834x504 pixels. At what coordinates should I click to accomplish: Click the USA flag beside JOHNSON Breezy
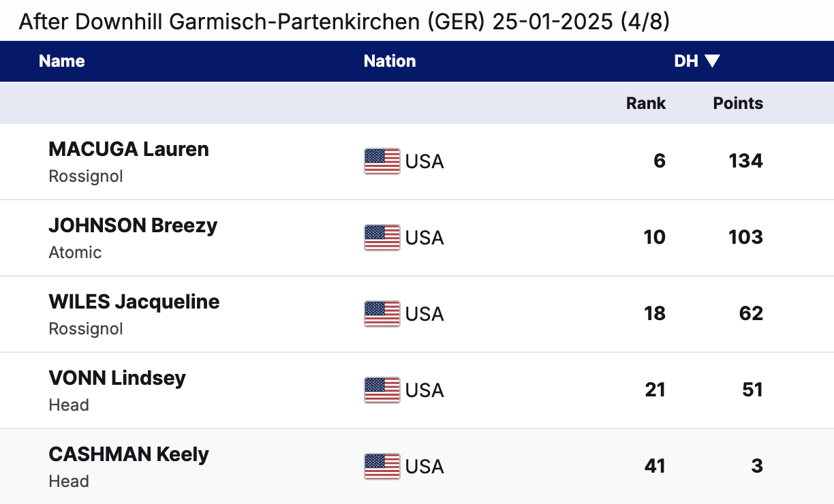pyautogui.click(x=382, y=238)
